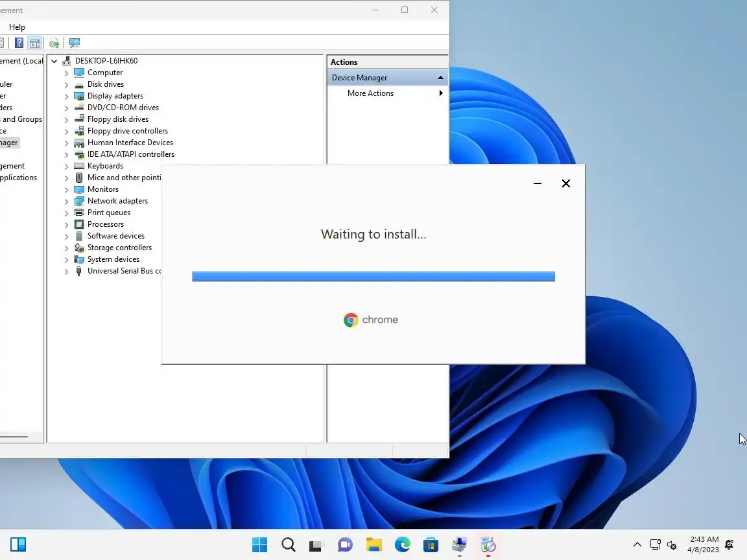This screenshot has height=560, width=747.
Task: Launch Microsoft Edge from the taskbar
Action: click(x=403, y=544)
